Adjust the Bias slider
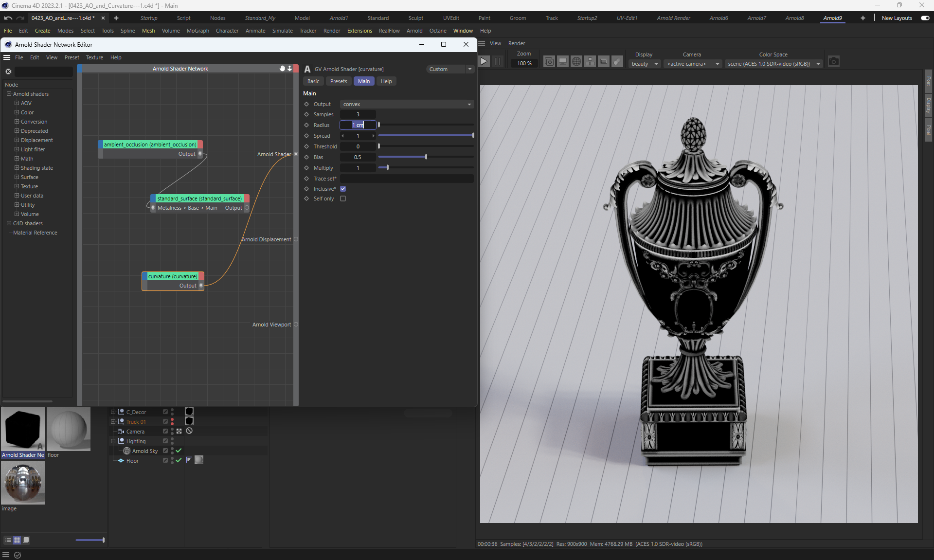This screenshot has width=934, height=560. (x=426, y=157)
